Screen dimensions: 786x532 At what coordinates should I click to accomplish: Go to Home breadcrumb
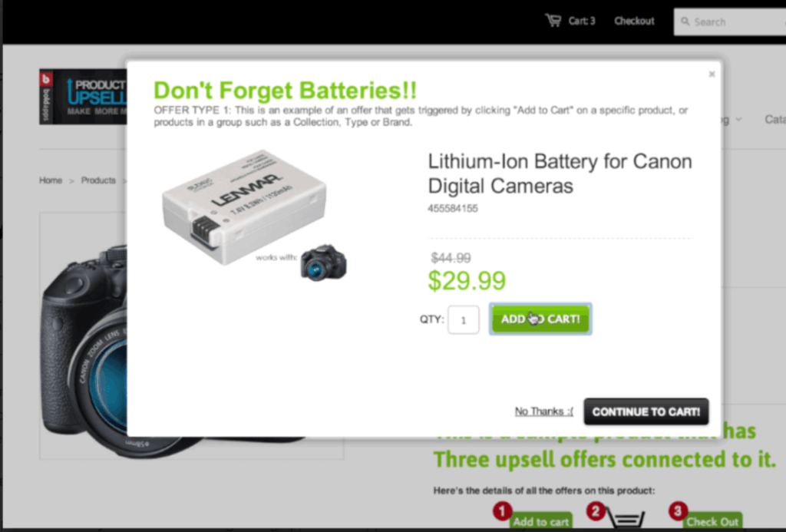pyautogui.click(x=51, y=180)
